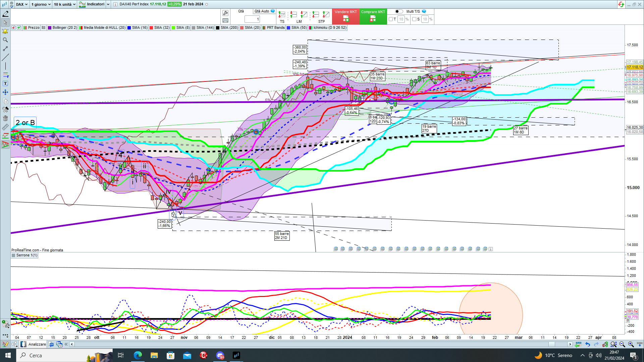Select the cursor pointer tool
Image resolution: width=644 pixels, height=362 pixels.
(x=5, y=23)
